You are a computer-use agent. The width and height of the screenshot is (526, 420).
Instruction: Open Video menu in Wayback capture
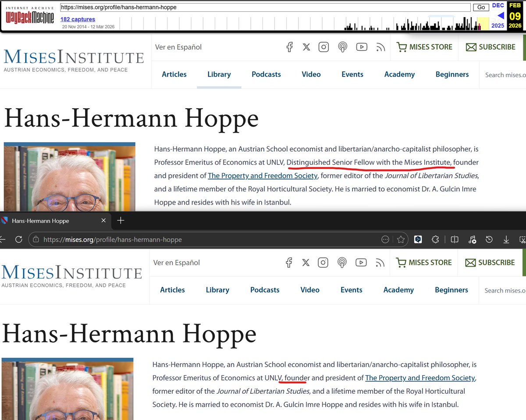(x=311, y=74)
